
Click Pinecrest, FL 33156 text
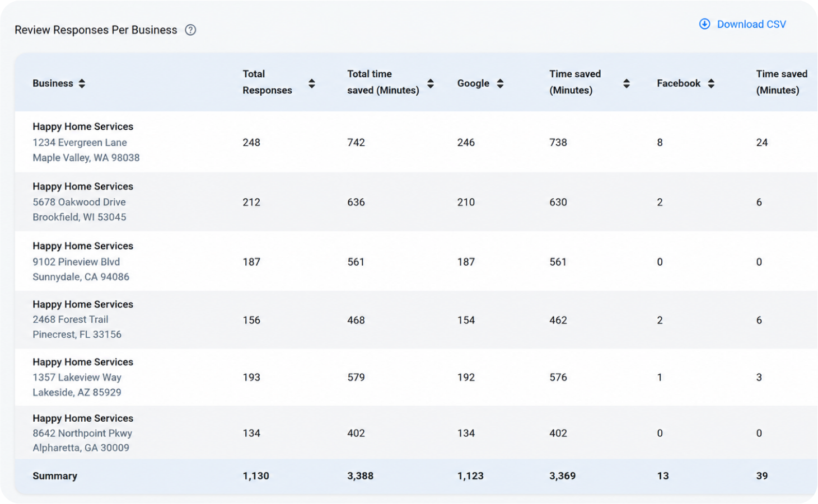[77, 335]
